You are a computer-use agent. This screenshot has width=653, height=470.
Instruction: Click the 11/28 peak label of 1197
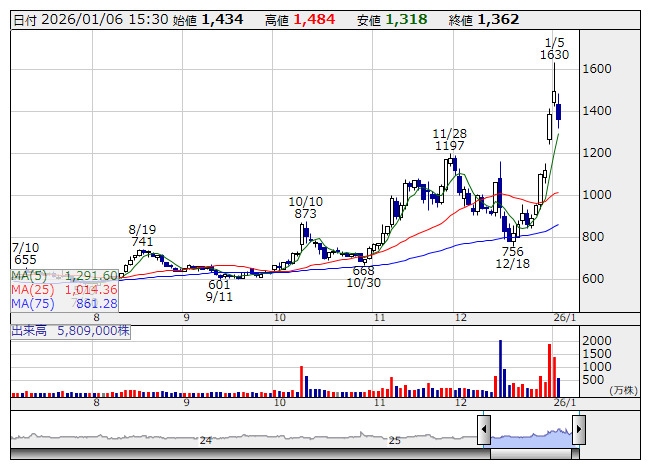450,140
